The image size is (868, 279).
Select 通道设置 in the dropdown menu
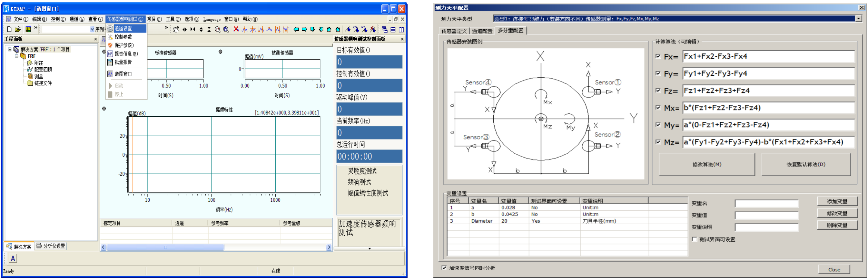126,29
